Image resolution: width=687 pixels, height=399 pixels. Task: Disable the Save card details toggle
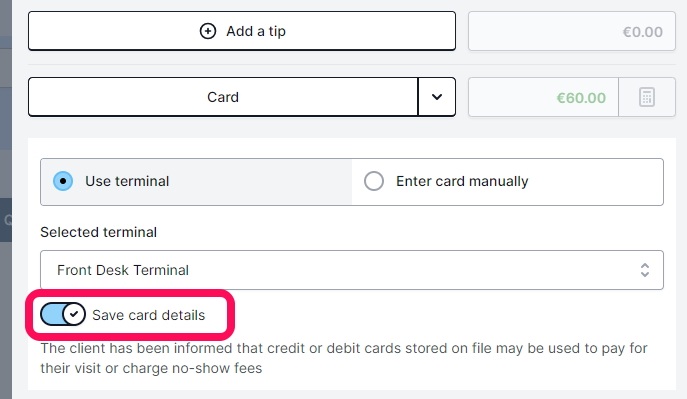point(63,314)
